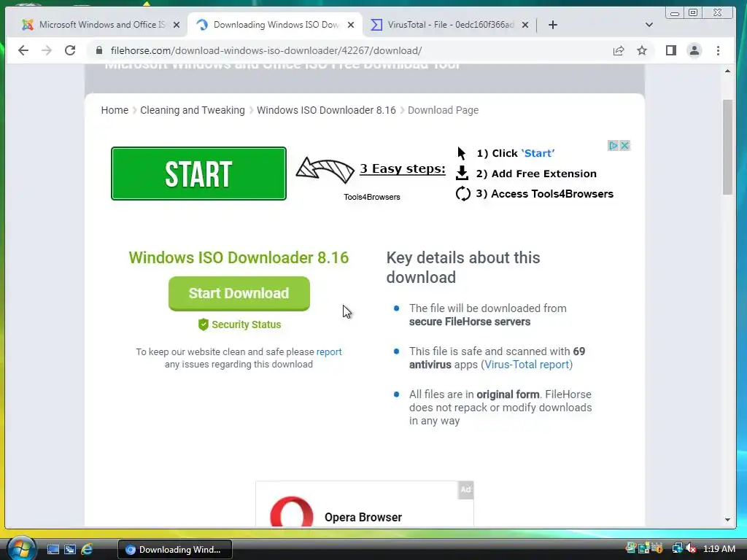Viewport: 747px width, 560px height.
Task: Click the browser forward arrow
Action: (x=46, y=50)
